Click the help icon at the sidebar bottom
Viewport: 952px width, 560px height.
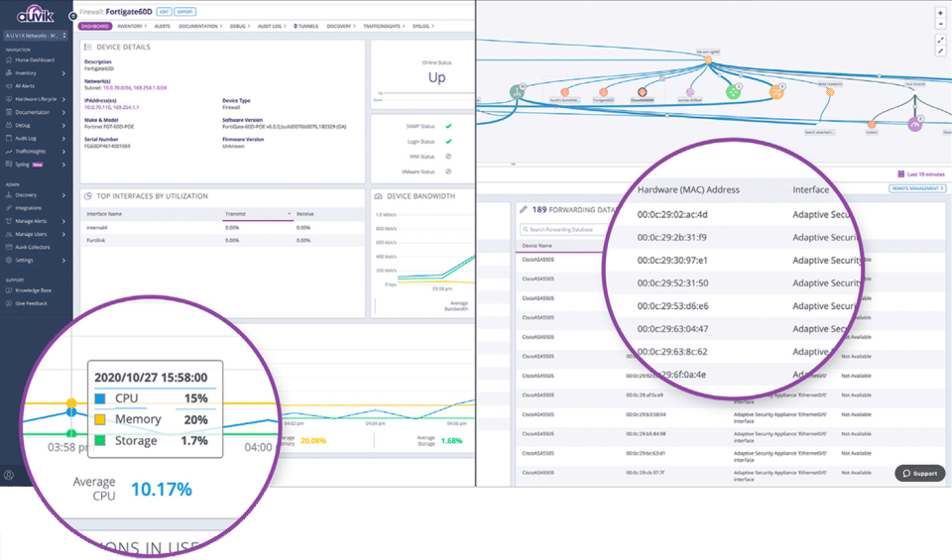[x=9, y=475]
